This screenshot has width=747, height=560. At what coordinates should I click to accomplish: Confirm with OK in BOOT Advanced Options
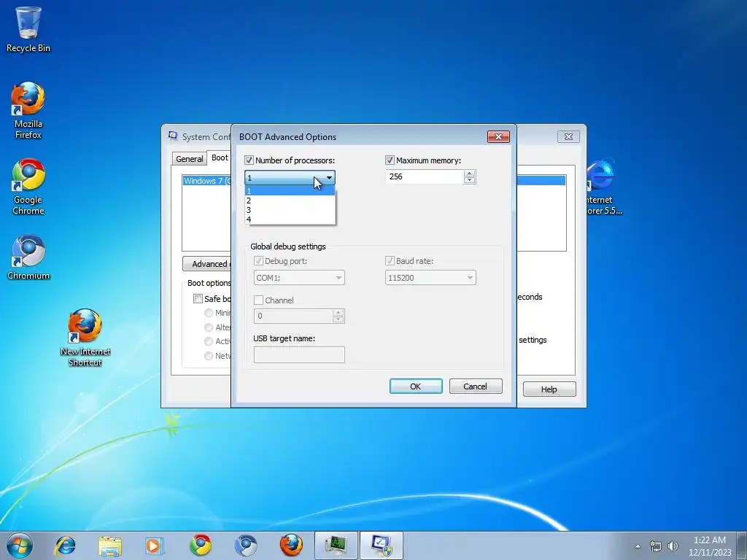point(416,386)
